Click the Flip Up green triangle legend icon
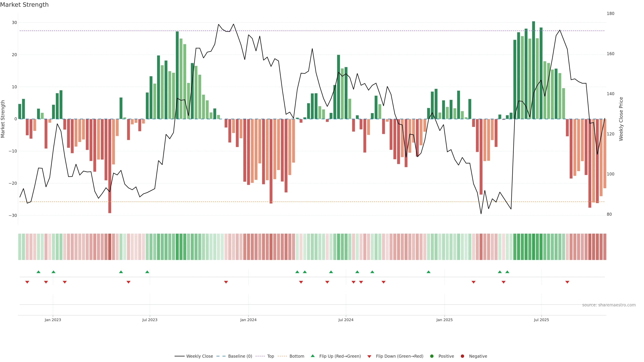Viewport: 644px width, 362px height. (312, 356)
